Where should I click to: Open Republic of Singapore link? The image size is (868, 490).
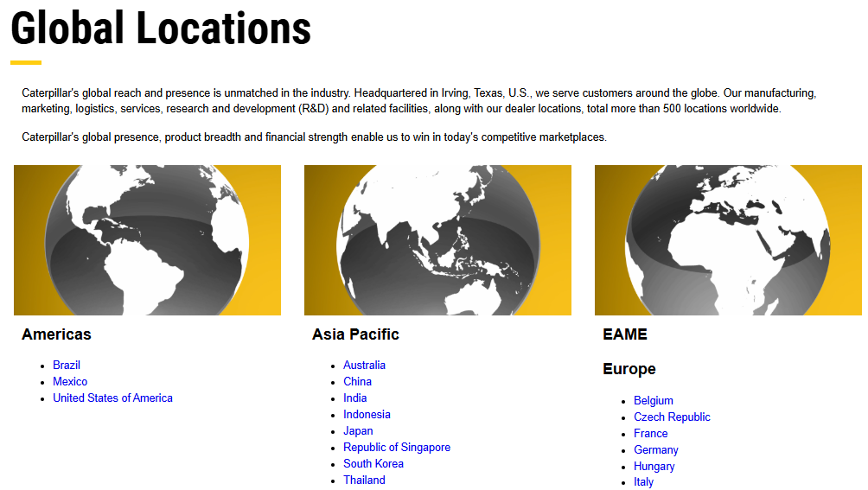[397, 448]
